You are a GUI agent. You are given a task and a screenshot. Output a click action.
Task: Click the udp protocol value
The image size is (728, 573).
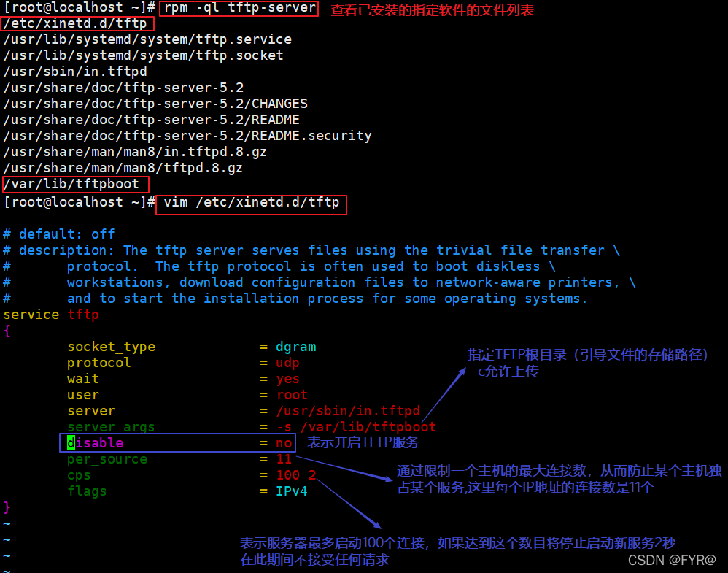click(x=287, y=363)
